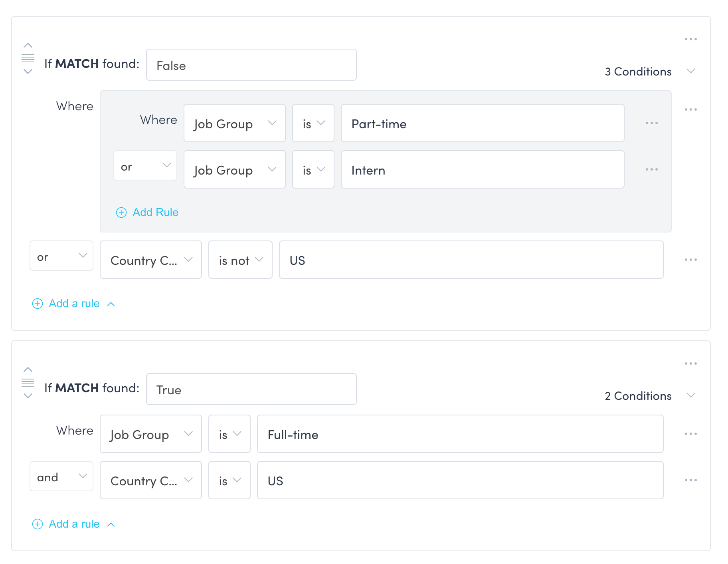Open more options for Intern rule row
Viewport: 728px width, 564px height.
click(651, 169)
